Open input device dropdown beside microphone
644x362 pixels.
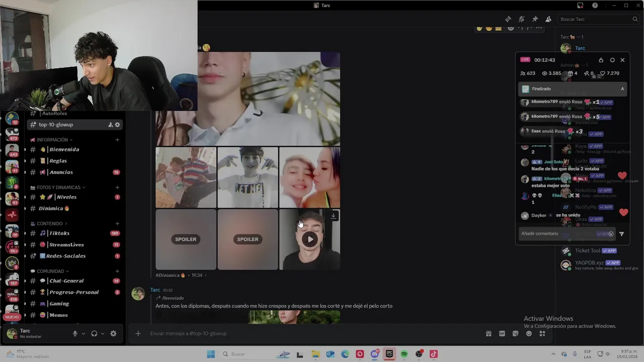coord(84,333)
